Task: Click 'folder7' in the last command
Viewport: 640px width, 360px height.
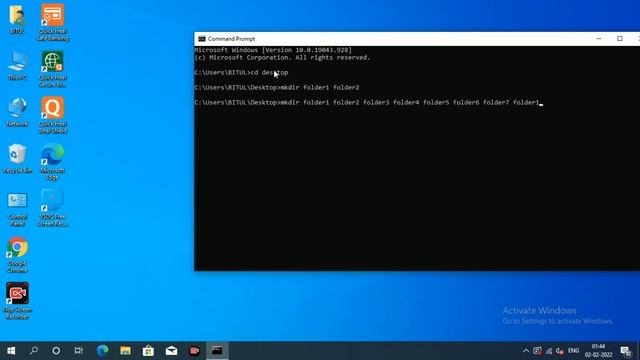Action: pos(496,102)
